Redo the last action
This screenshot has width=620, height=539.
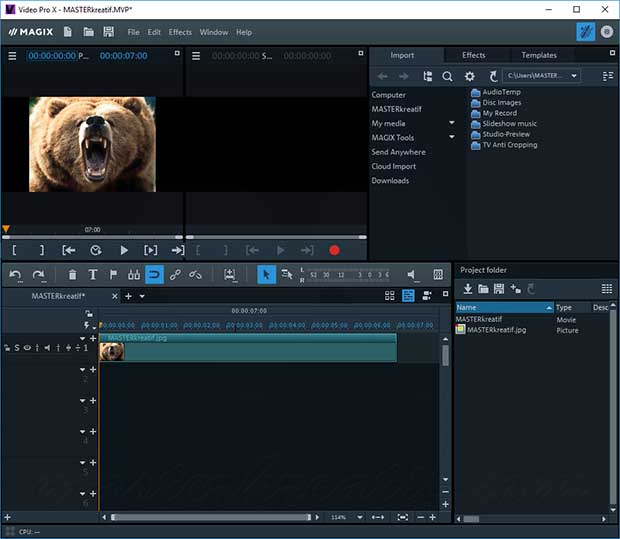38,275
